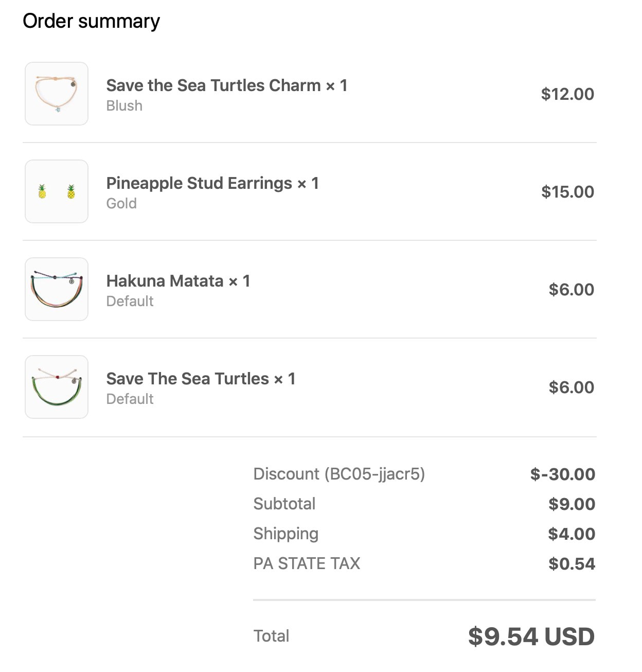Image resolution: width=642 pixels, height=672 pixels.
Task: Click the Blush variant label
Action: pos(124,105)
